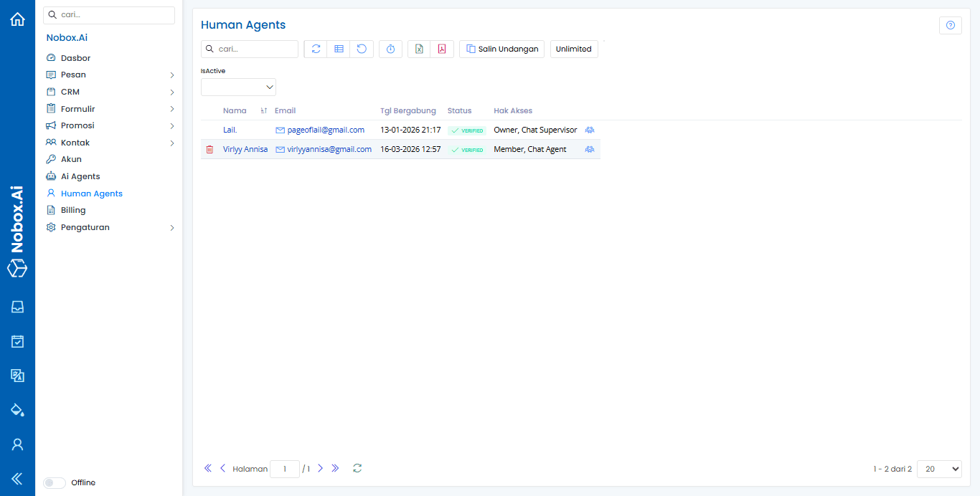980x496 pixels.
Task: Open the IsActive filter dropdown
Action: 238,87
